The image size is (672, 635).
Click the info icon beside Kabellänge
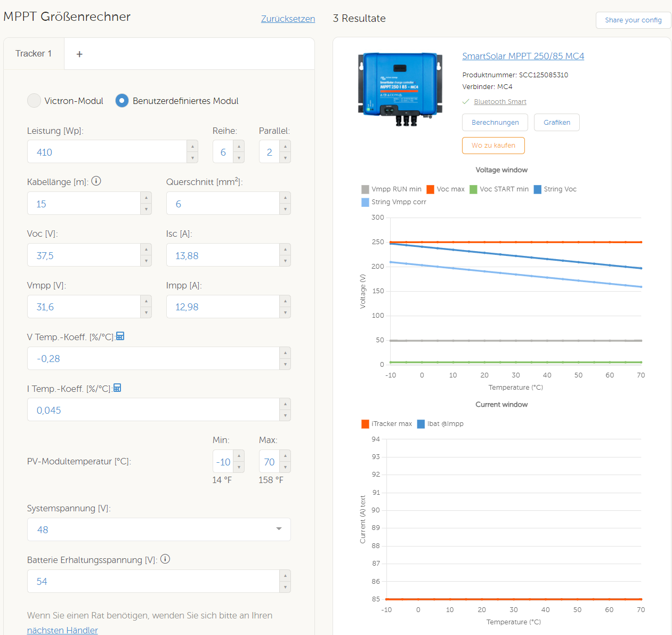96,181
